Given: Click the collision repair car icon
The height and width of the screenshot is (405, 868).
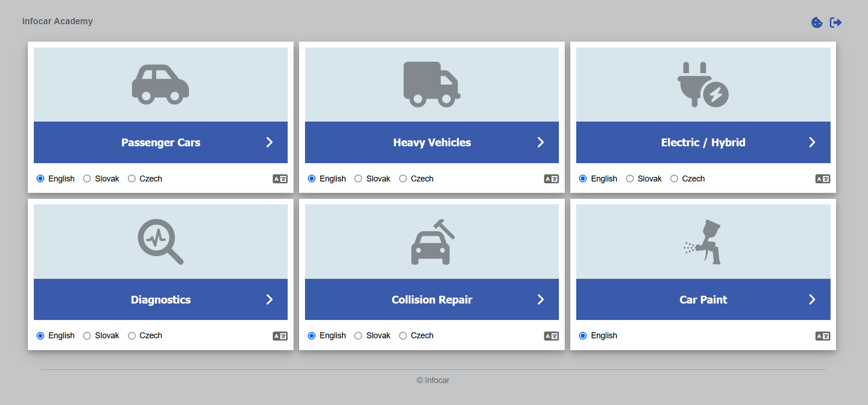Looking at the screenshot, I should pyautogui.click(x=431, y=241).
